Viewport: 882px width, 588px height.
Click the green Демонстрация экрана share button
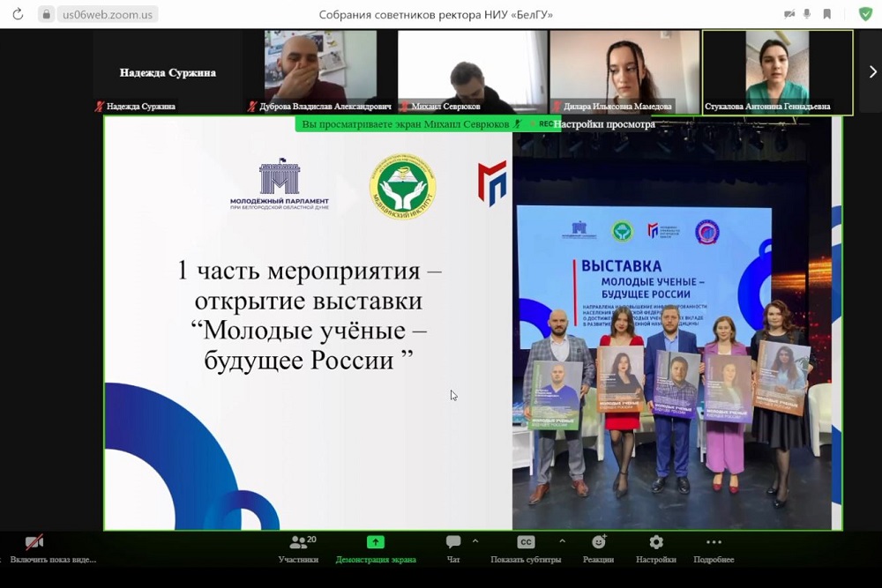[x=376, y=547]
